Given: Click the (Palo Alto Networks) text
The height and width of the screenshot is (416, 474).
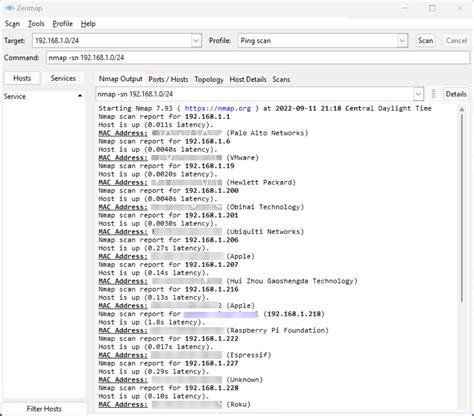Looking at the screenshot, I should [267, 133].
